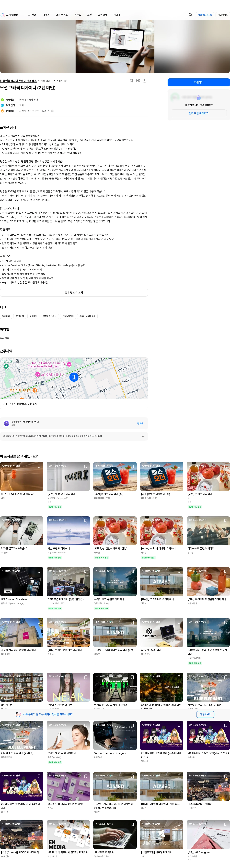The width and height of the screenshot is (230, 868).
Task: Bookmark the SNS 영상 컨텐츠 제작자 (신입) card
Action: [132, 521]
